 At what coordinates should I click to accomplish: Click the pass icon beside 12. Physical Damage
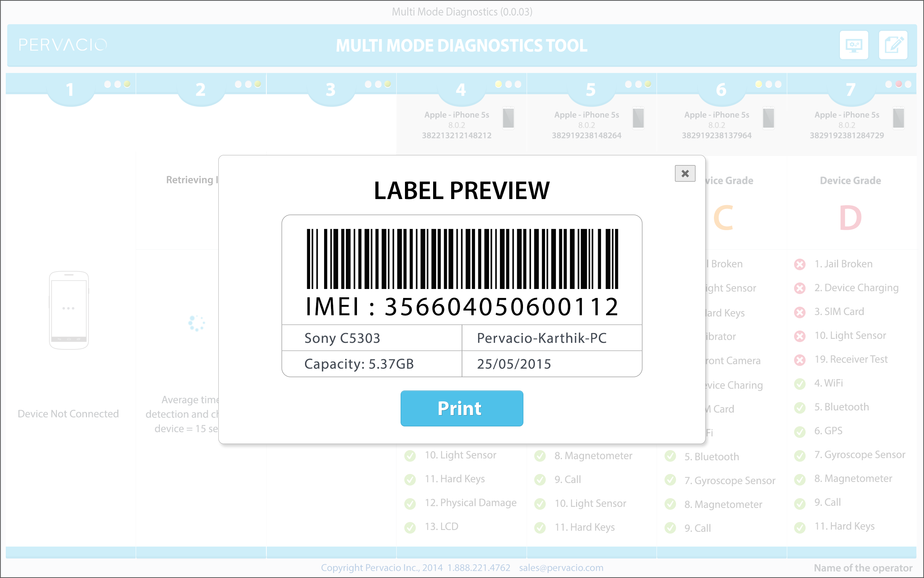(410, 504)
